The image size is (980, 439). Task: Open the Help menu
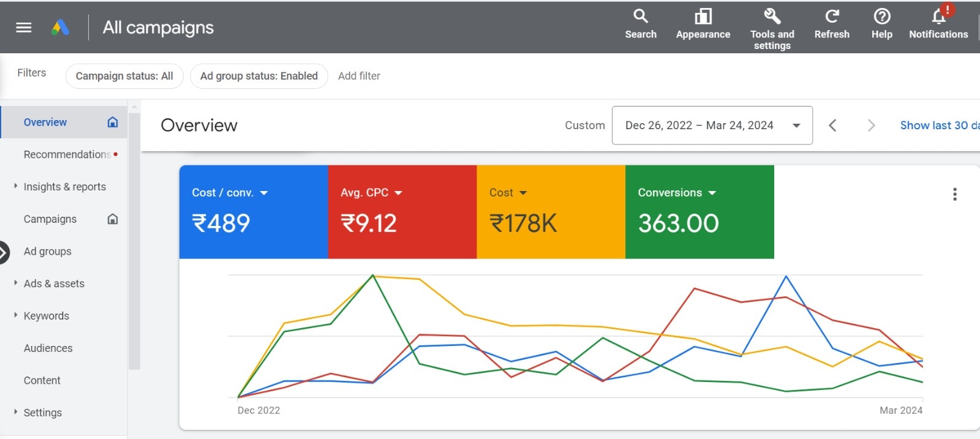(881, 24)
